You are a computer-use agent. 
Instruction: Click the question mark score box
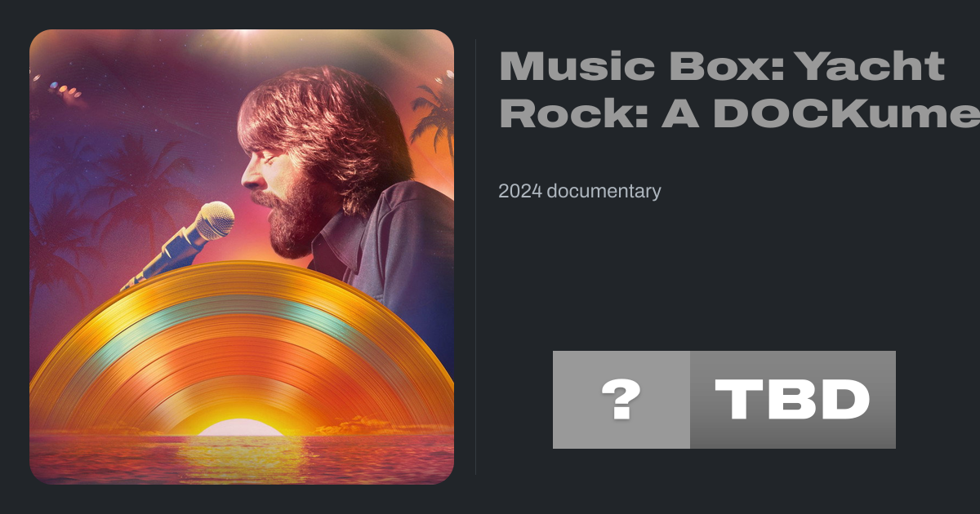[621, 400]
